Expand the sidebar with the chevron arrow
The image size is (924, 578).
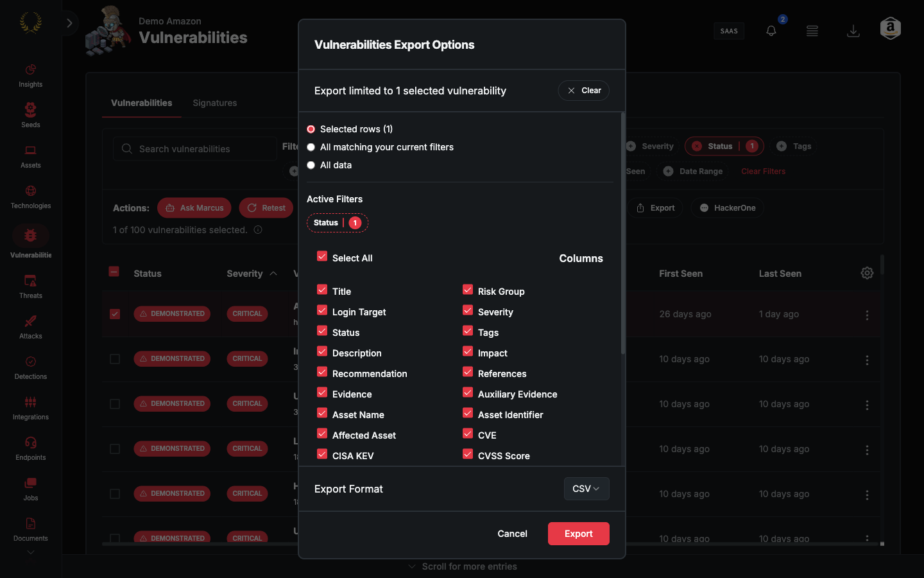point(69,23)
